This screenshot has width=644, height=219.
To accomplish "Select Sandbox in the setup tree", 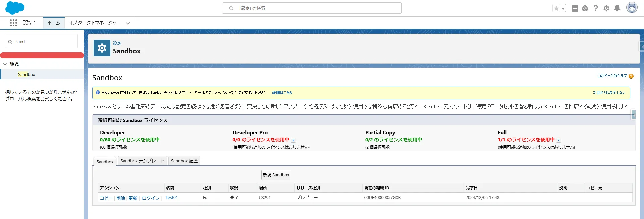I will (26, 74).
